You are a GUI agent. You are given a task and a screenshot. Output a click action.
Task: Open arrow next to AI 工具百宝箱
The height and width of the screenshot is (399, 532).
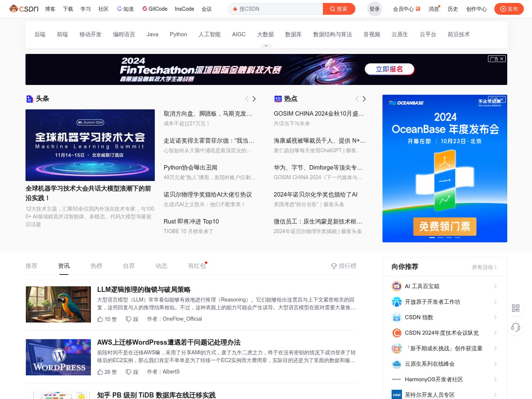point(495,286)
